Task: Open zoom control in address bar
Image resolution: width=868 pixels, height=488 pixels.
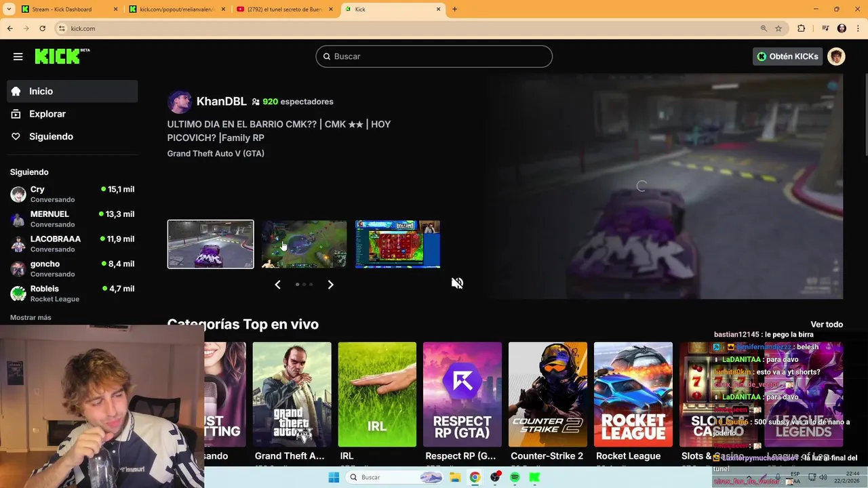Action: 764,28
